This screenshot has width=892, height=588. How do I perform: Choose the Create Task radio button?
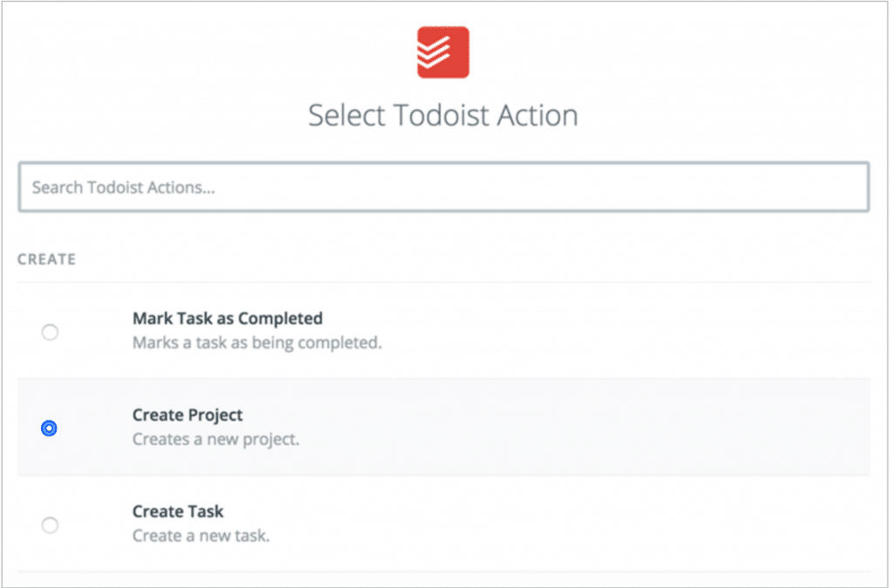point(50,524)
